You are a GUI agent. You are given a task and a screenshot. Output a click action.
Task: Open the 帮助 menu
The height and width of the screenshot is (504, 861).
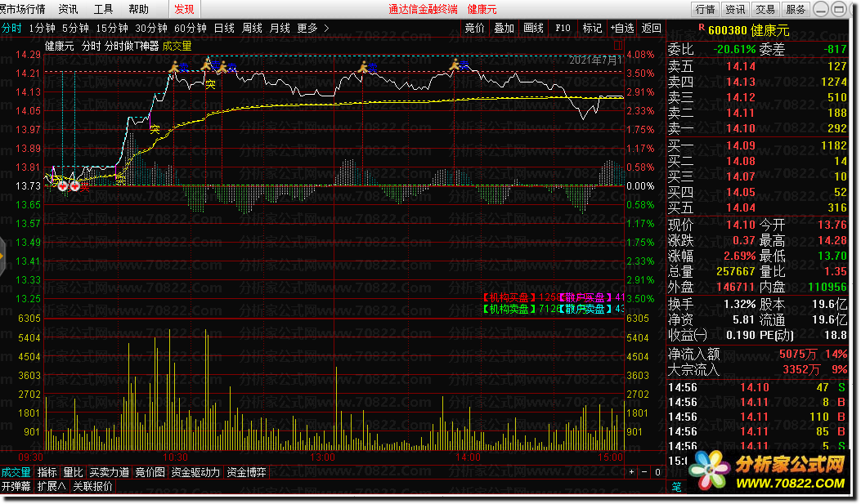click(138, 9)
